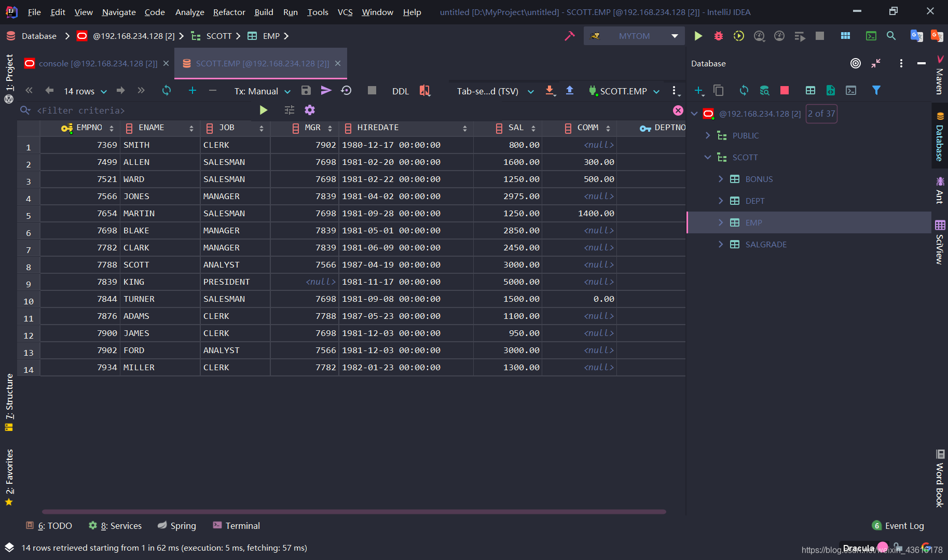The image size is (948, 560).
Task: Open the Tab-se...d (TSV) extractor dropdown
Action: click(495, 91)
